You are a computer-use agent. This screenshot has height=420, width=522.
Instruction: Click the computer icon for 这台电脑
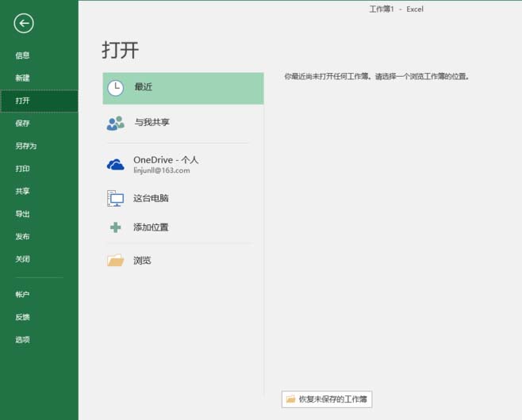point(116,199)
